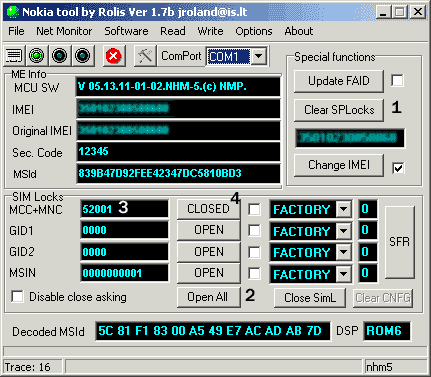Click the IMEI field
Viewport: 431px width, 377px height.
(178, 108)
